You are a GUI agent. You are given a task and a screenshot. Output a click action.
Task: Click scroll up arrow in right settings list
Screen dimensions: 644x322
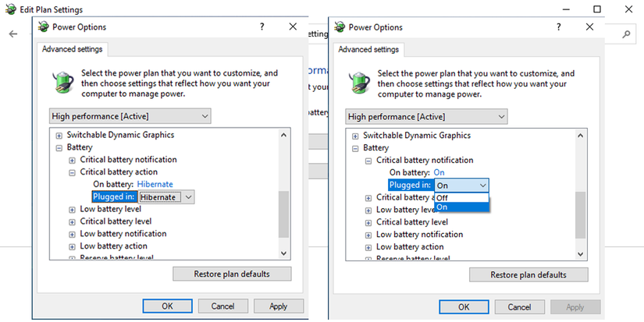(x=580, y=136)
